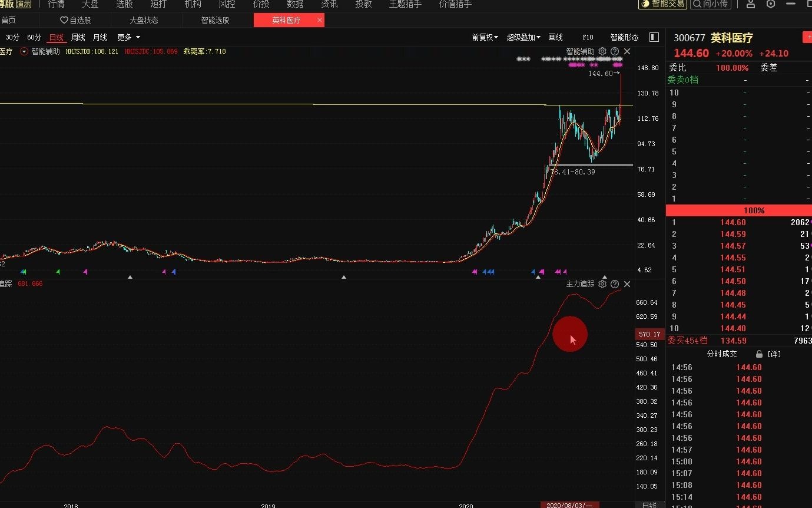Click the 日线 label at axis corner
Viewport: 812px width, 508px height.
pos(649,505)
